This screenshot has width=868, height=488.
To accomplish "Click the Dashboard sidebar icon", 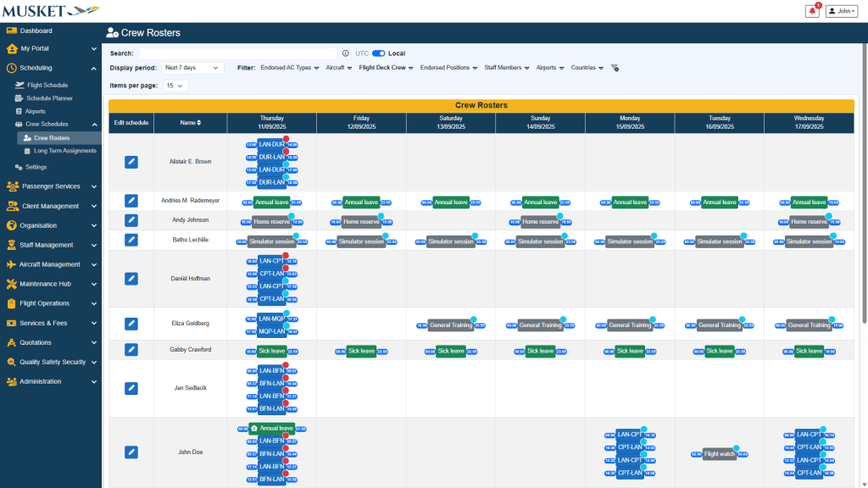I will (12, 30).
